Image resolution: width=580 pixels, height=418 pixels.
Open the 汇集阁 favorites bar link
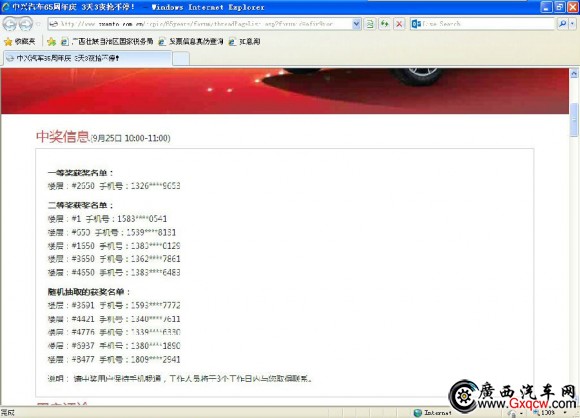[245, 42]
